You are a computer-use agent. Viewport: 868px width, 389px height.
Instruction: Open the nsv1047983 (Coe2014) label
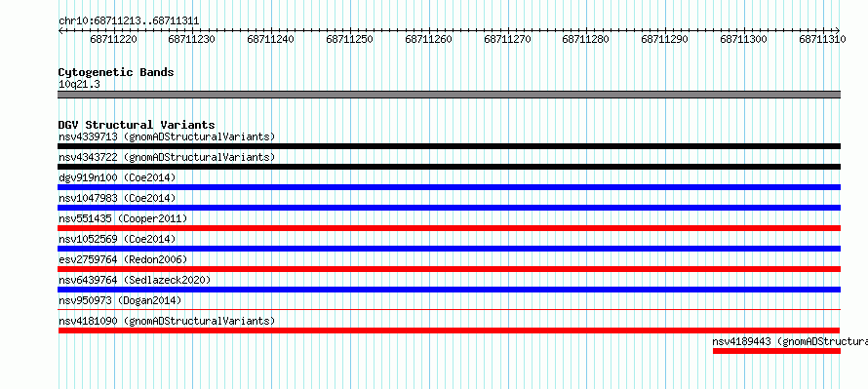(117, 198)
